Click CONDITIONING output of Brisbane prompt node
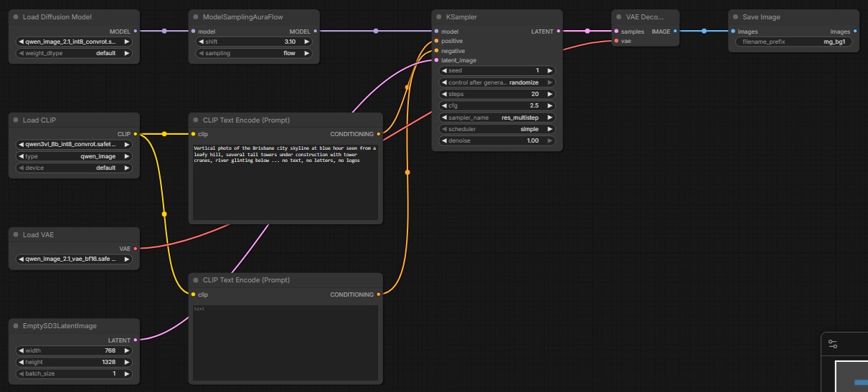 [x=379, y=134]
